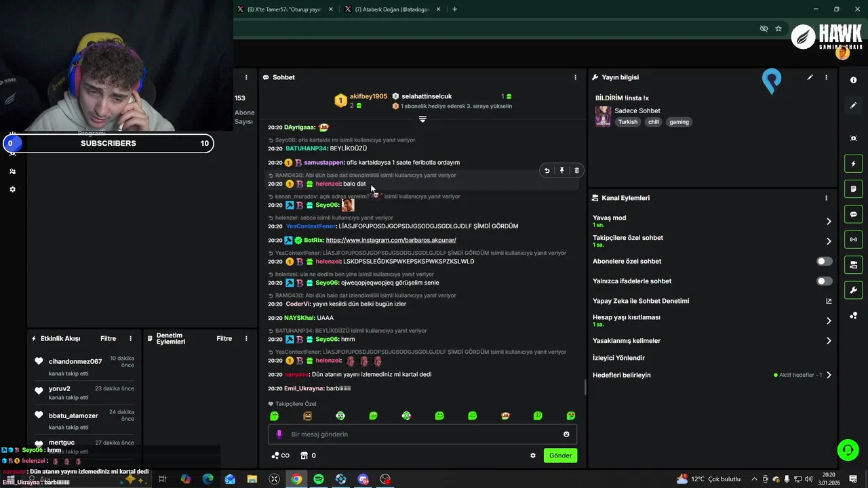Open the left sidebar settings gear
Image resolution: width=868 pixels, height=488 pixels.
click(12, 189)
